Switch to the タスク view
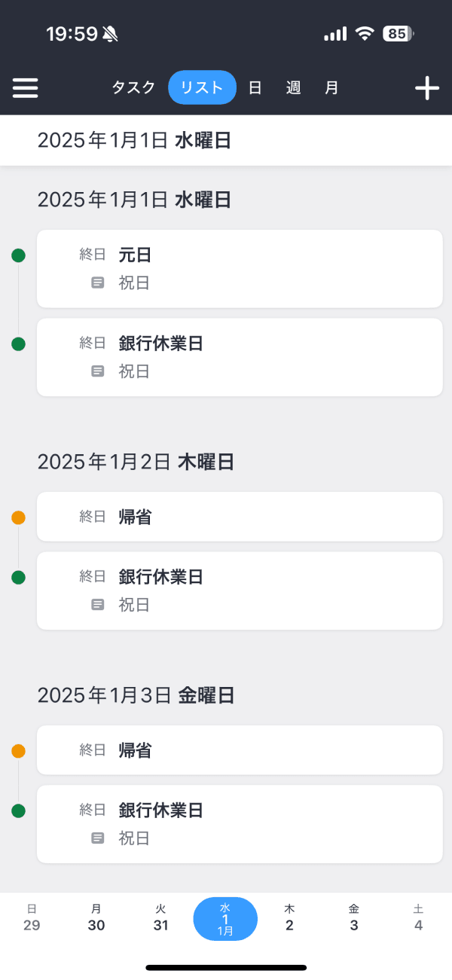 coord(133,87)
